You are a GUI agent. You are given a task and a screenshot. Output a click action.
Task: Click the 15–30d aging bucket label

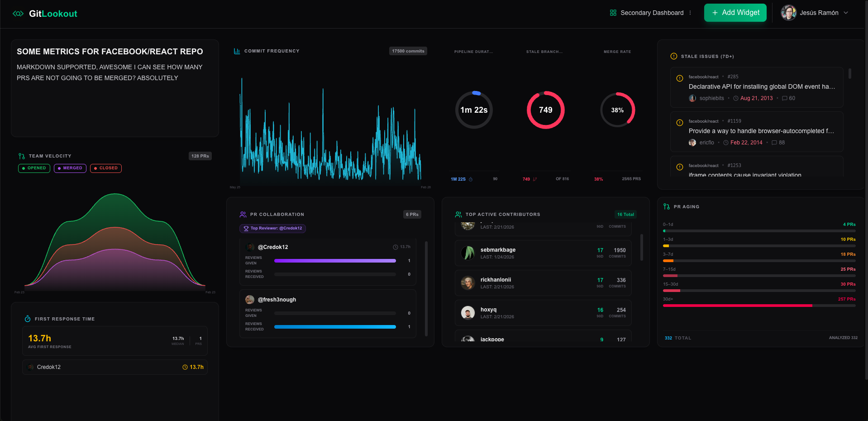(x=670, y=284)
